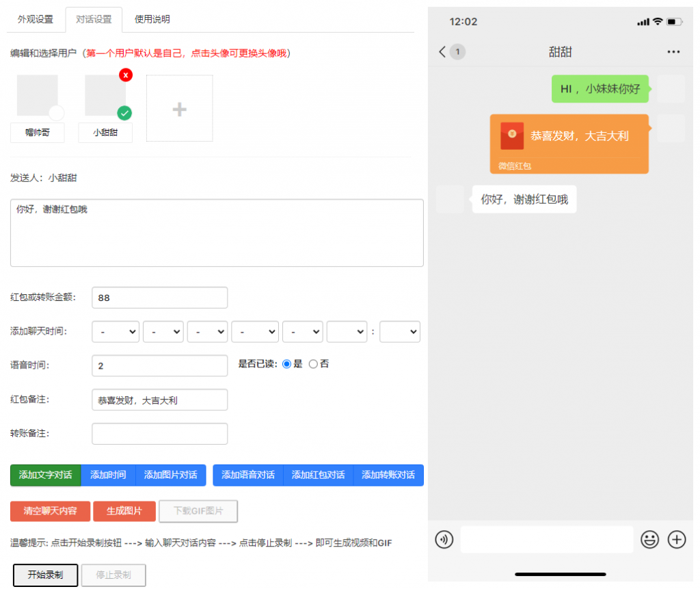This screenshot has height=589, width=700.
Task: Click the 帽帅哥 avatar thumbnail
Action: 37,95
